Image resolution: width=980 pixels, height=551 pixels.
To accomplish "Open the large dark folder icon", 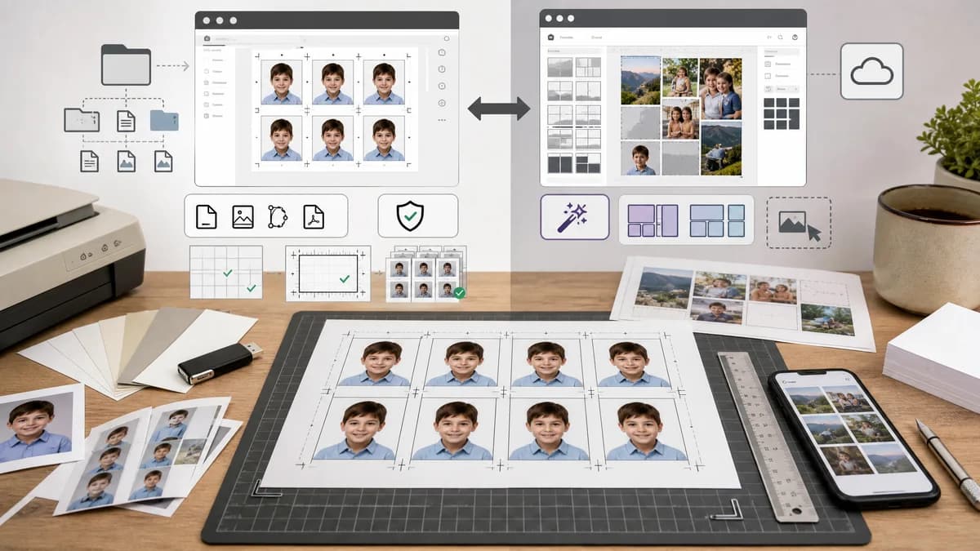I will (126, 64).
